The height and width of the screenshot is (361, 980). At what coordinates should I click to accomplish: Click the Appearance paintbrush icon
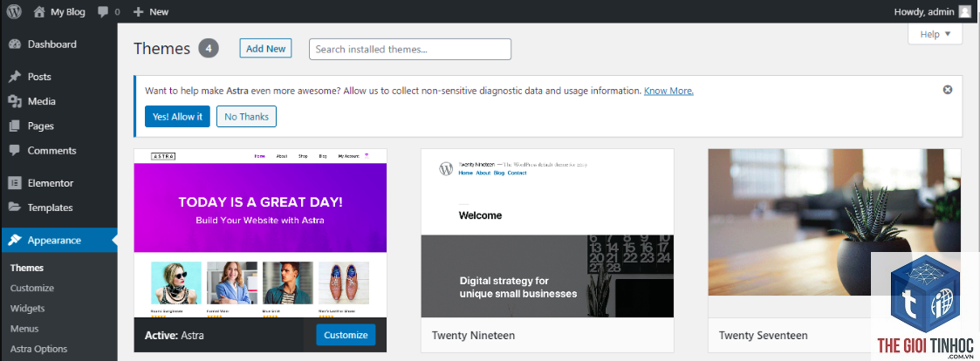click(15, 241)
